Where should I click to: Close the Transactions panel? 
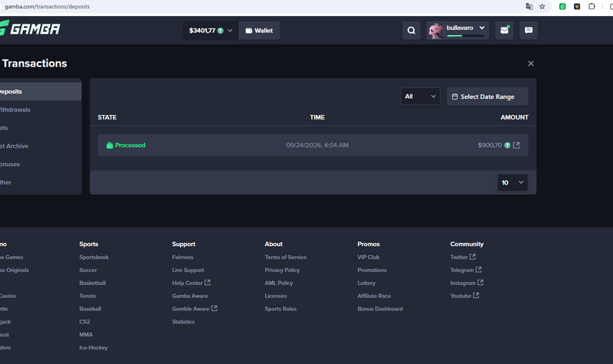tap(530, 64)
